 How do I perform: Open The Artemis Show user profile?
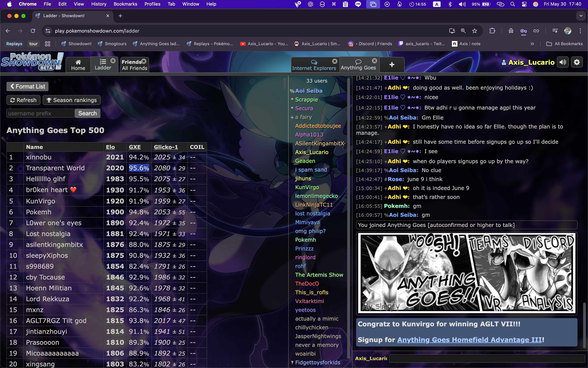[x=319, y=275]
